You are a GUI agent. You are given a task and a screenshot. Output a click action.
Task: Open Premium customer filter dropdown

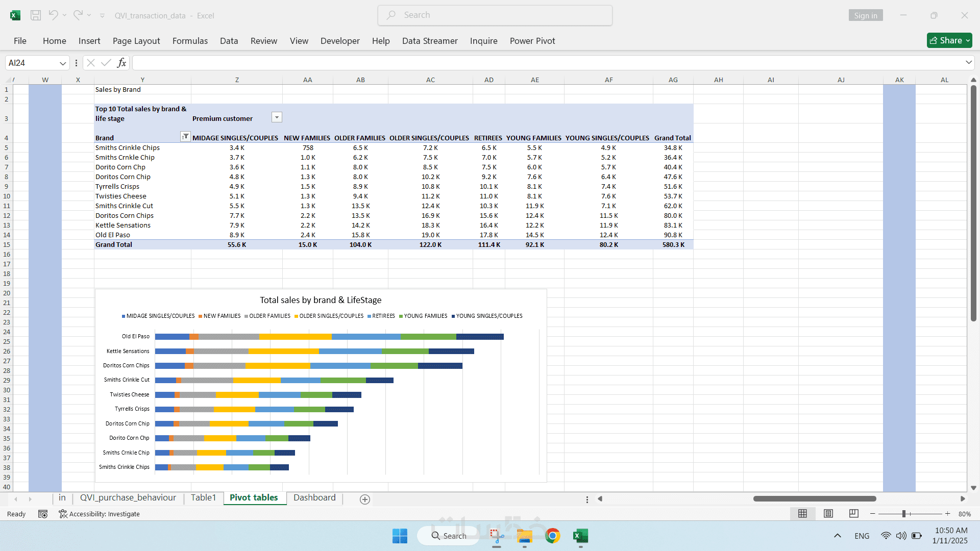point(277,118)
